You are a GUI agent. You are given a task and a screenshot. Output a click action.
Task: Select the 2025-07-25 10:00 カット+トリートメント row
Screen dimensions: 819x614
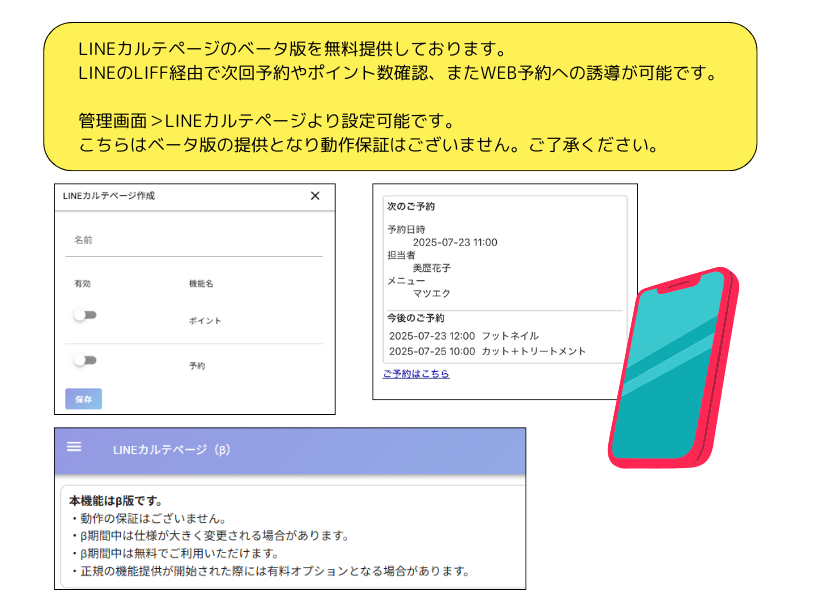(x=487, y=351)
